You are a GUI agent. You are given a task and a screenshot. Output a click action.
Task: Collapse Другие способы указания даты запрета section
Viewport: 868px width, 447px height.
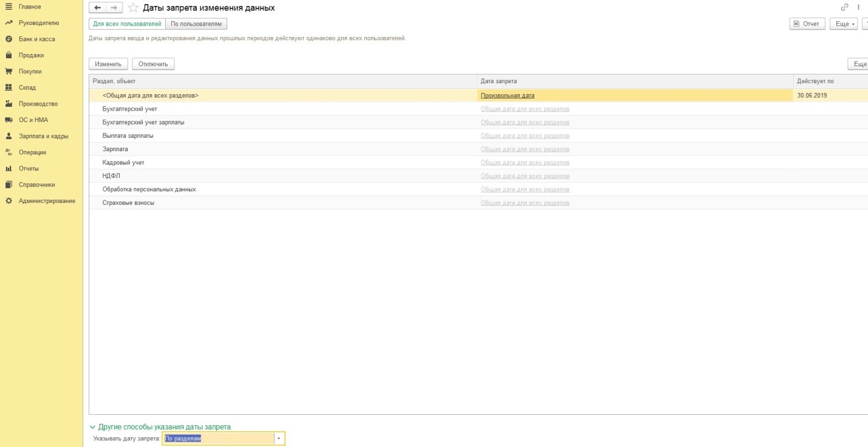pos(160,427)
